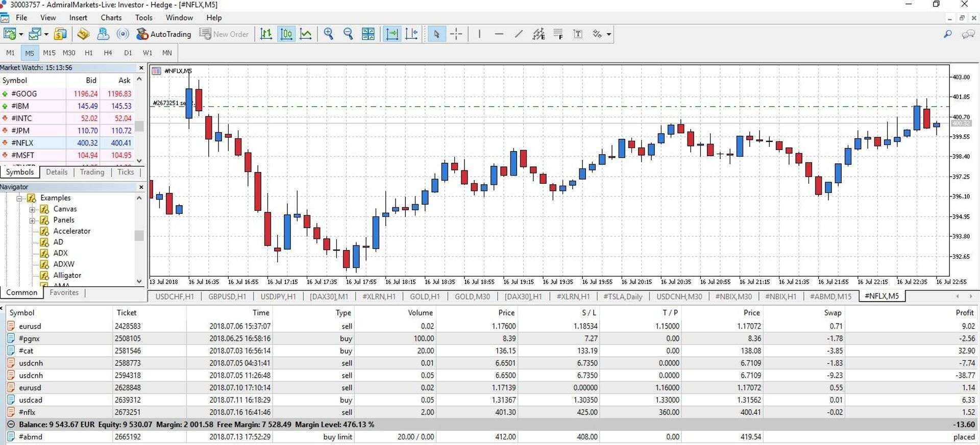Open the new chart dropdown arrow
This screenshot has height=445, width=980.
click(21, 35)
